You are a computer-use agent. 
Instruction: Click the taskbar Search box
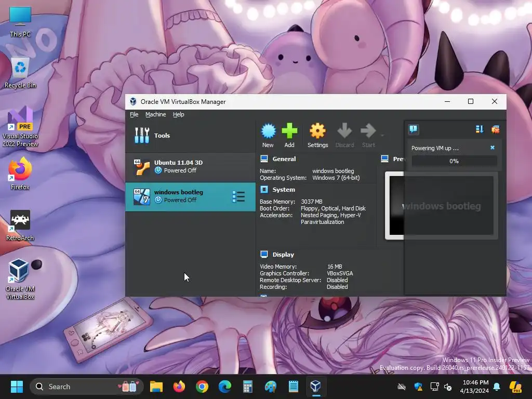coord(87,387)
